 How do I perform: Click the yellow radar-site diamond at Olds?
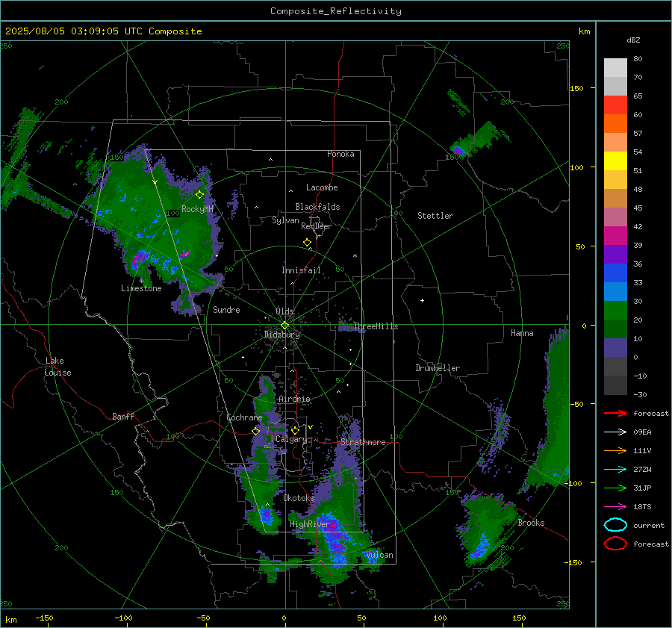coord(284,326)
